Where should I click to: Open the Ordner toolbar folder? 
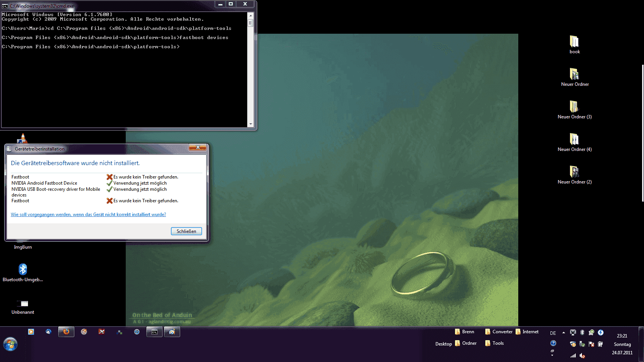click(x=466, y=343)
